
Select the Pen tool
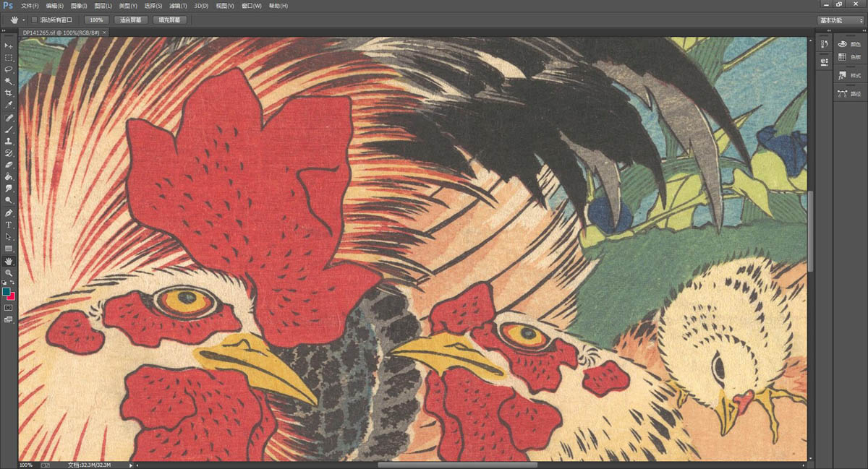click(9, 213)
